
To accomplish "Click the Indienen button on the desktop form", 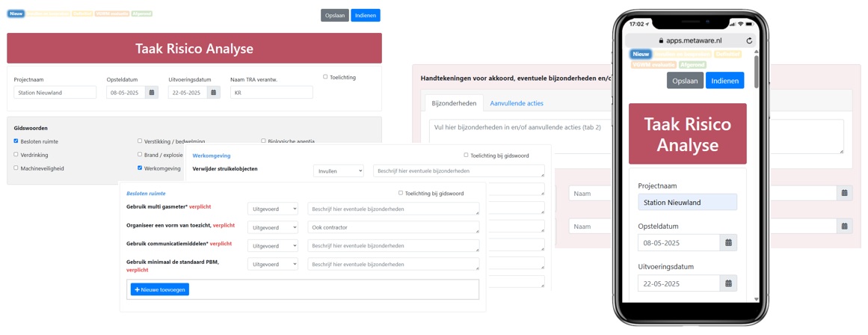I will coord(366,15).
